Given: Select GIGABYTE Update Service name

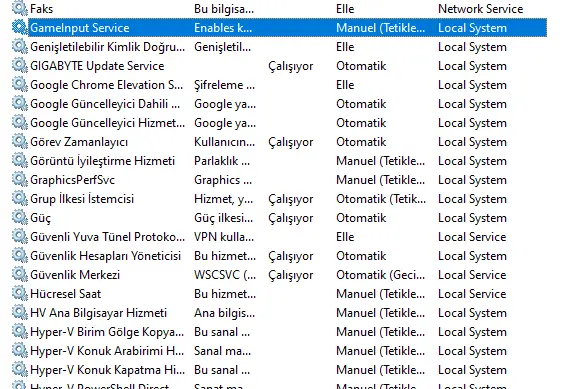Looking at the screenshot, I should click(x=97, y=66).
